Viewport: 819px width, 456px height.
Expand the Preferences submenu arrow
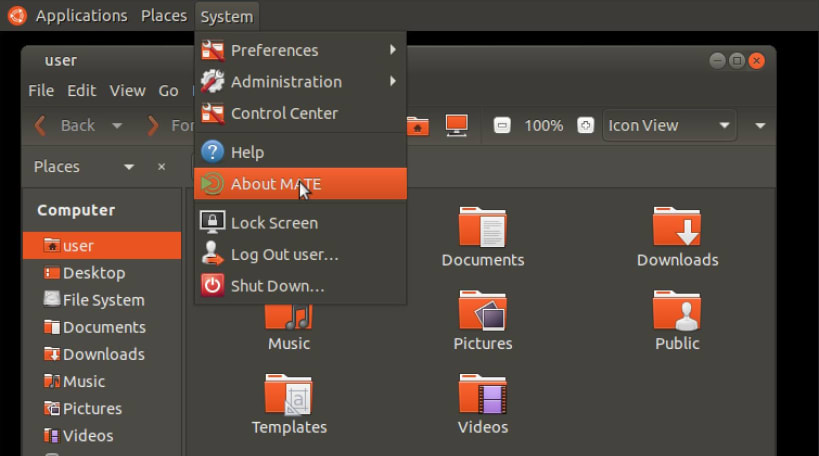click(x=393, y=50)
